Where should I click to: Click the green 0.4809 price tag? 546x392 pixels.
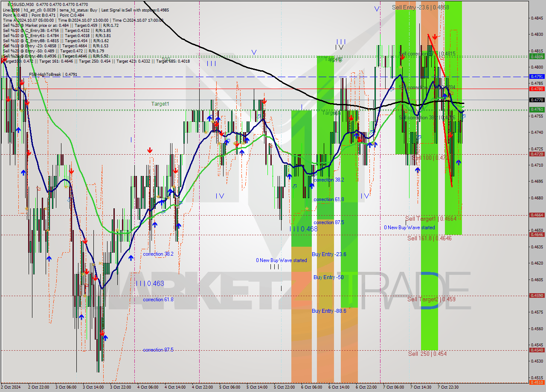[x=537, y=56]
